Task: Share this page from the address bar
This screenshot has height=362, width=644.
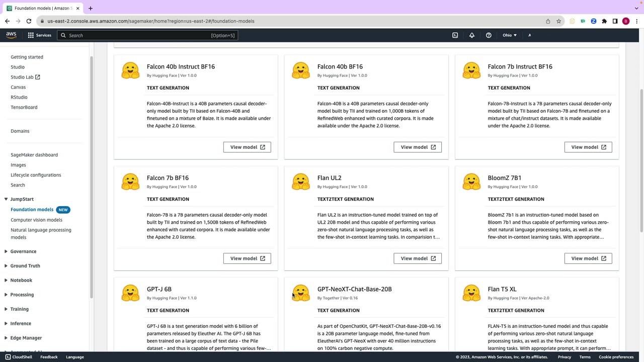Action: [x=548, y=21]
